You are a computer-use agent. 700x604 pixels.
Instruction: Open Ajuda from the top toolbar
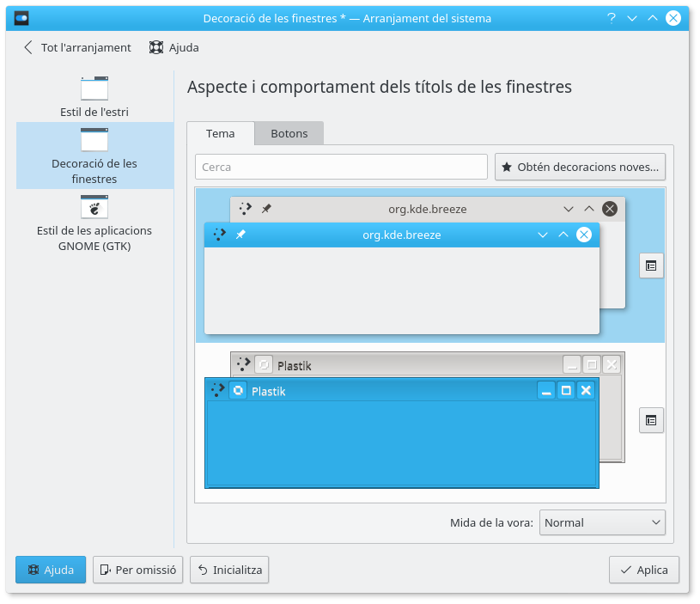click(x=174, y=47)
